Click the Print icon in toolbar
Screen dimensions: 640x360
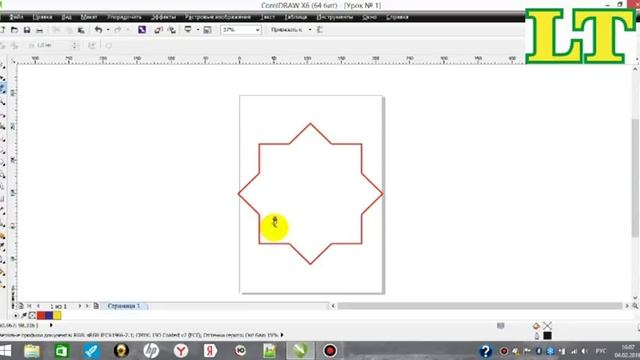(40, 30)
